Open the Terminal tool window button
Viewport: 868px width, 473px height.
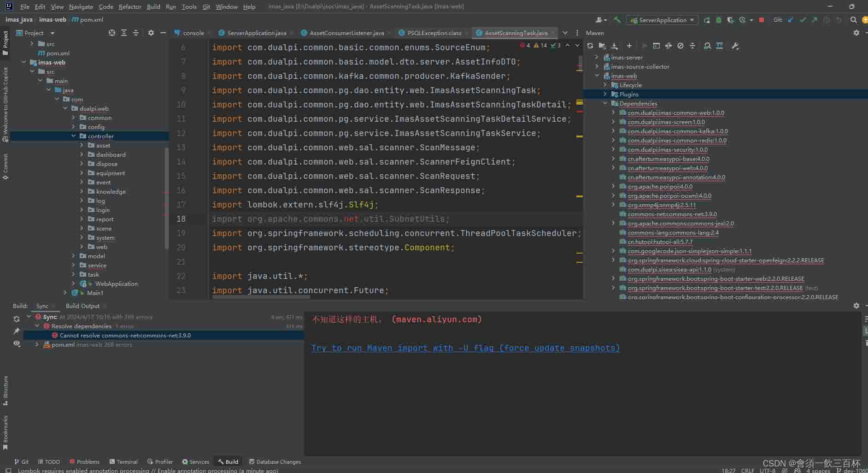pos(123,461)
